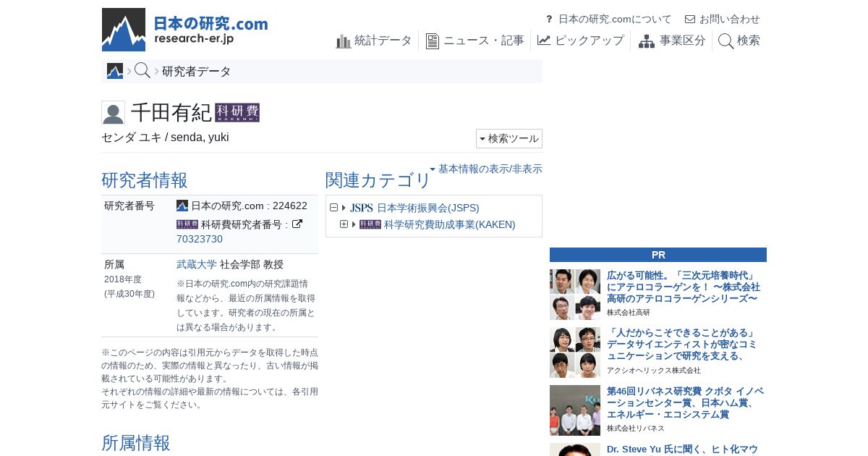
Task: Open the 人だからこそできることがある PR article
Action: click(682, 345)
